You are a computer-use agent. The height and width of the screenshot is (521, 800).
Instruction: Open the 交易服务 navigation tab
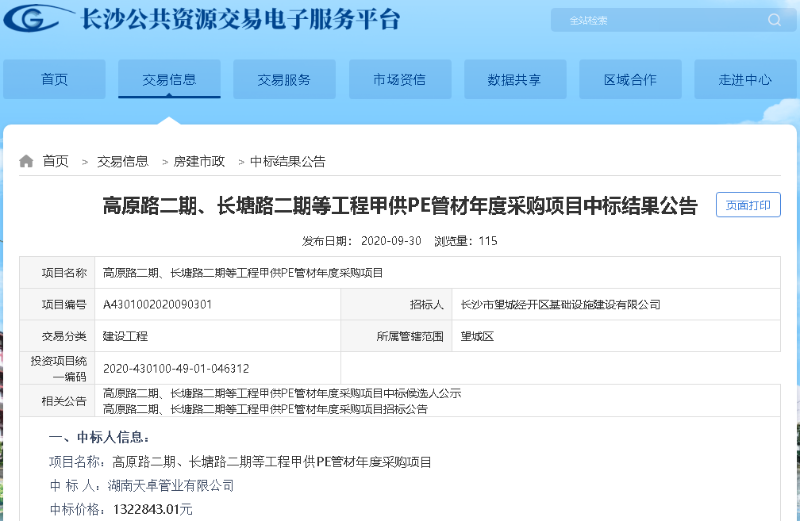(x=284, y=80)
